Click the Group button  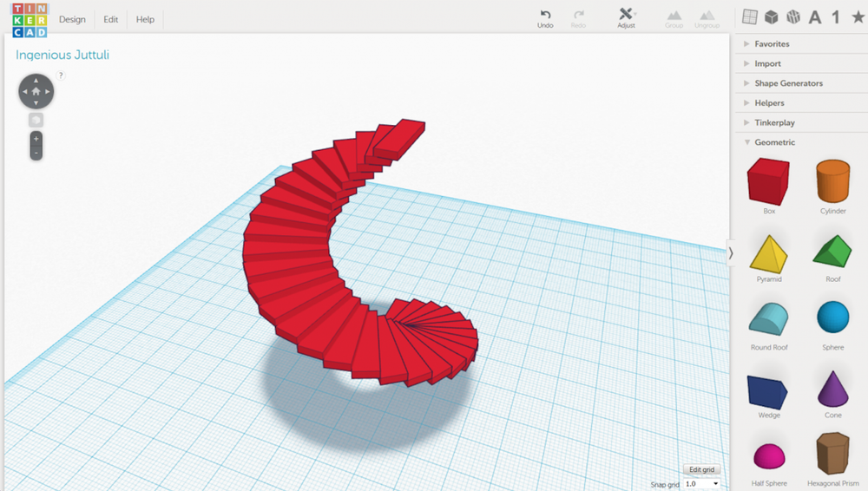point(674,18)
